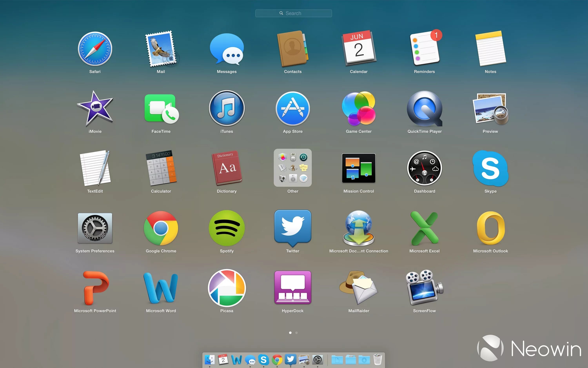Launch iMovie from Launchpad
This screenshot has height=368, width=588.
(95, 109)
